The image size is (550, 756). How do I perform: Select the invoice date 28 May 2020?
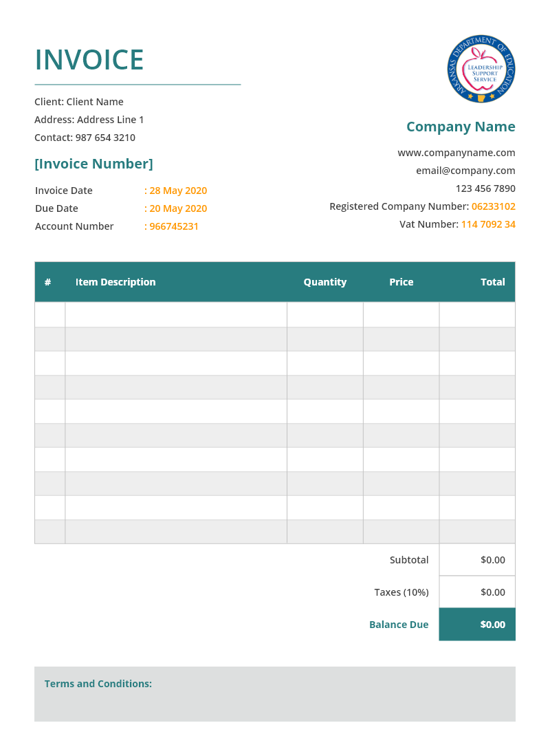pyautogui.click(x=177, y=191)
